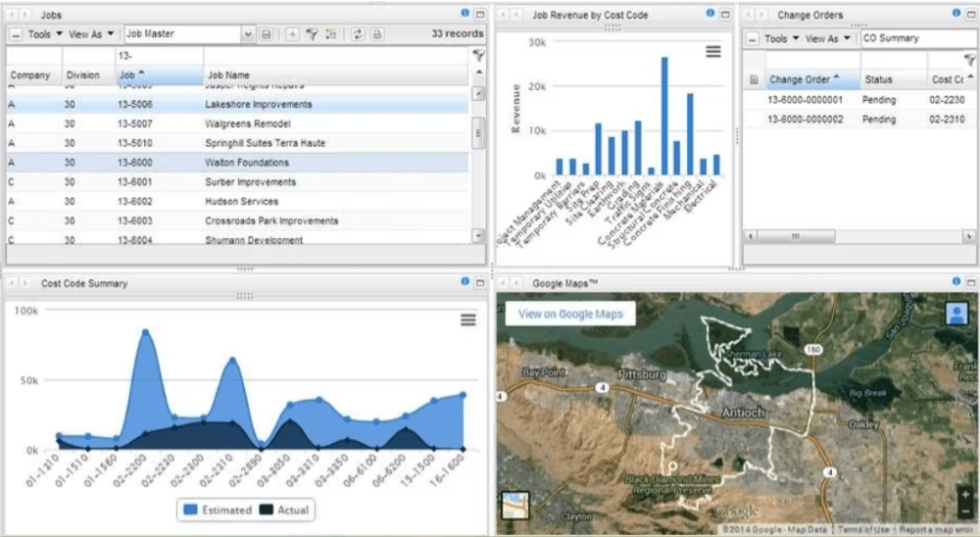Click Jobs grid scroll down arrow
The width and height of the screenshot is (980, 537).
(478, 236)
